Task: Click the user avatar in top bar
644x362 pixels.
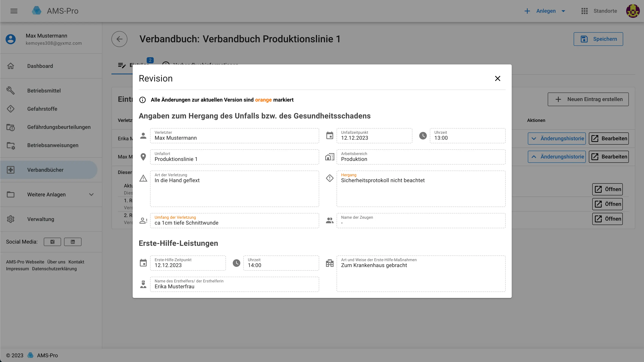Action: 632,11
